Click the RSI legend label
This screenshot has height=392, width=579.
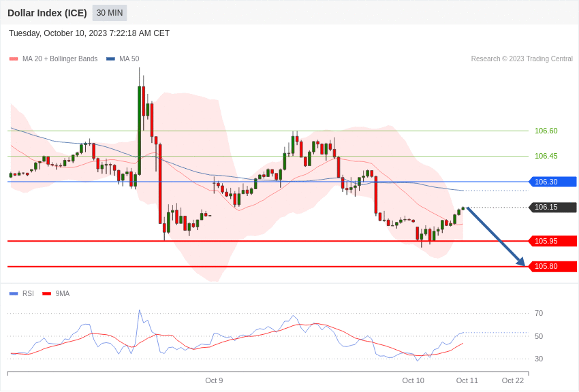coord(28,293)
